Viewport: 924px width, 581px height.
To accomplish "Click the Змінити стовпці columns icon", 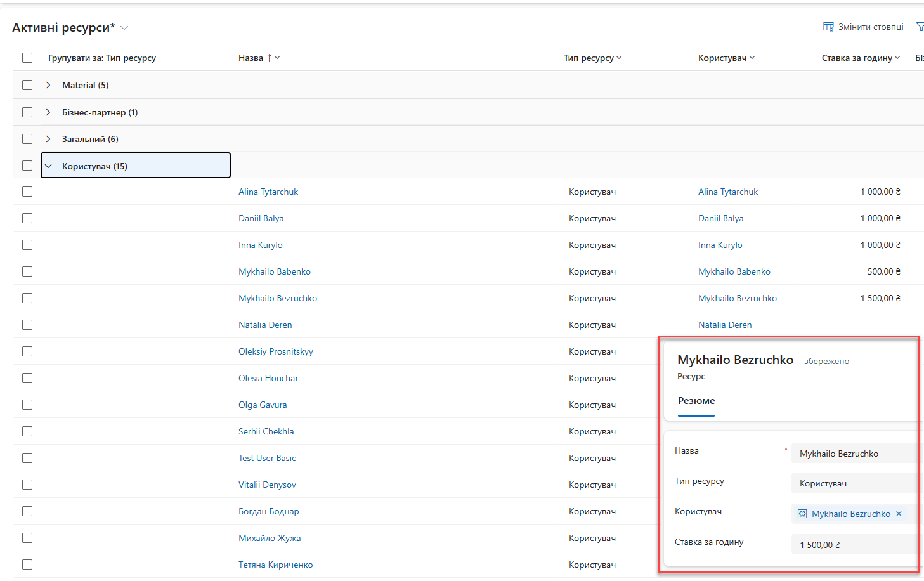I will point(828,27).
